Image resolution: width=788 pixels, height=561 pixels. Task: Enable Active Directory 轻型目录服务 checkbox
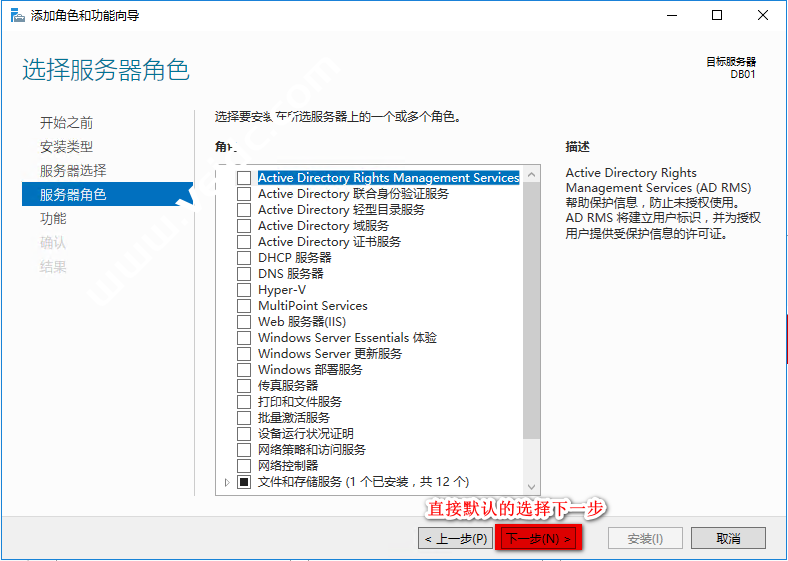[244, 210]
